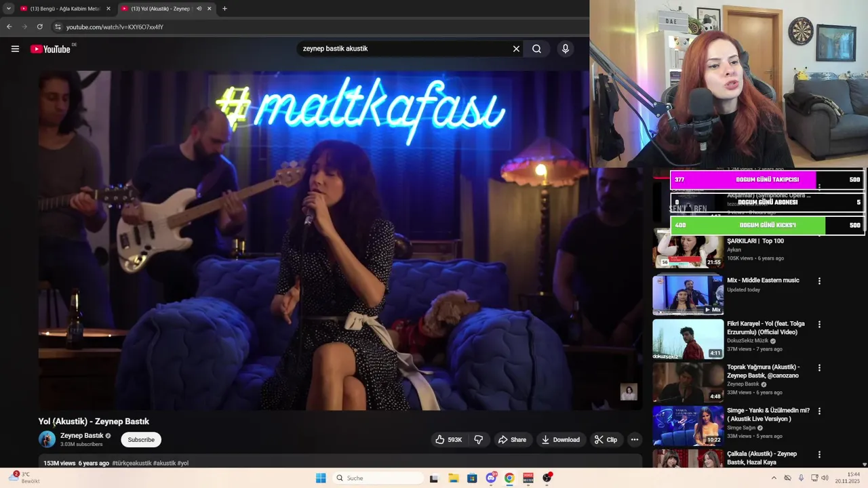Close the Bengü - Ağla Kalbim tab

coord(108,9)
